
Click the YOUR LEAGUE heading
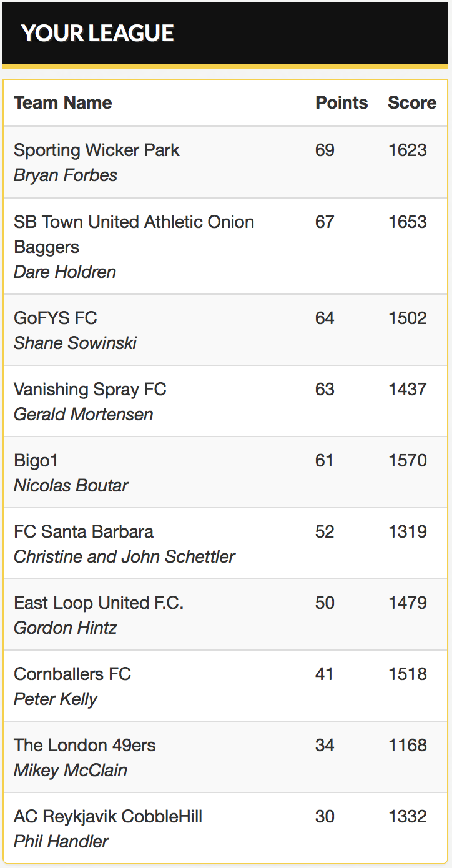tap(97, 33)
